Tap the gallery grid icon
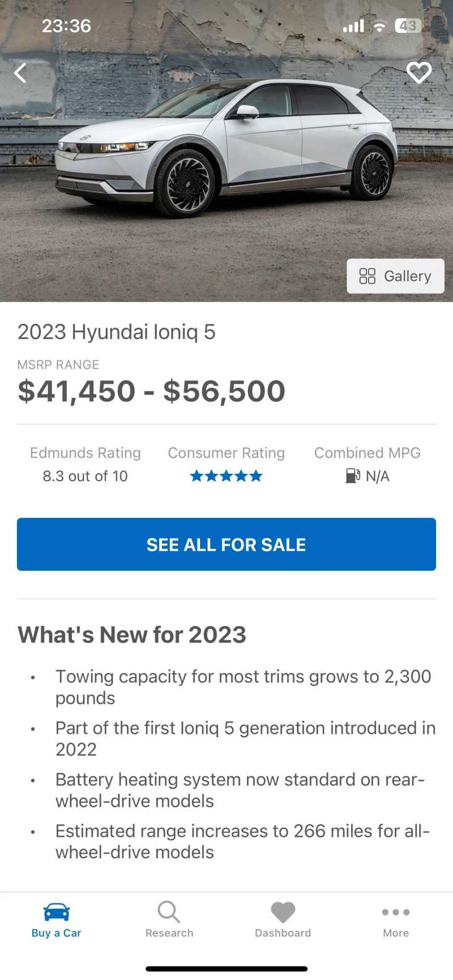 tap(367, 276)
